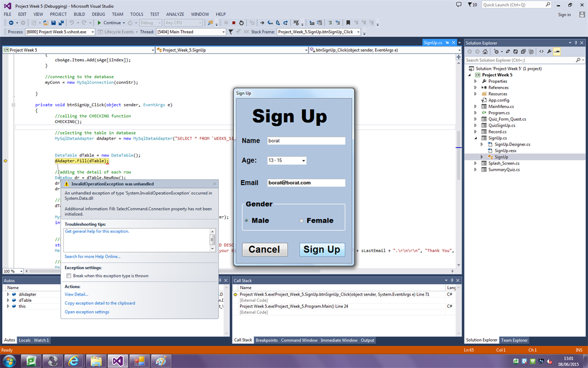Open the Process dropdown list
The height and width of the screenshot is (368, 588).
click(x=92, y=32)
